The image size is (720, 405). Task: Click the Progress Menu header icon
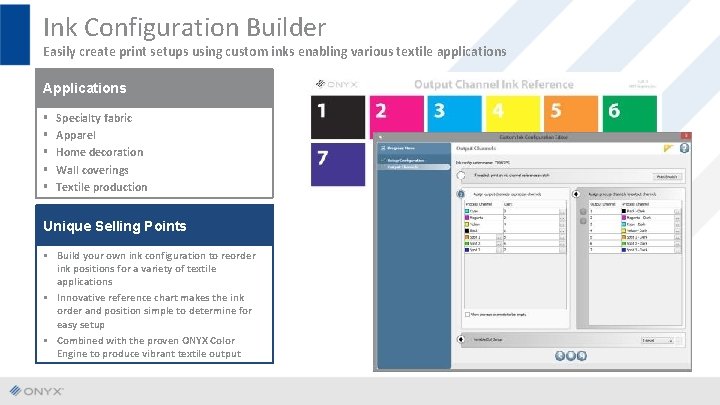pyautogui.click(x=383, y=148)
